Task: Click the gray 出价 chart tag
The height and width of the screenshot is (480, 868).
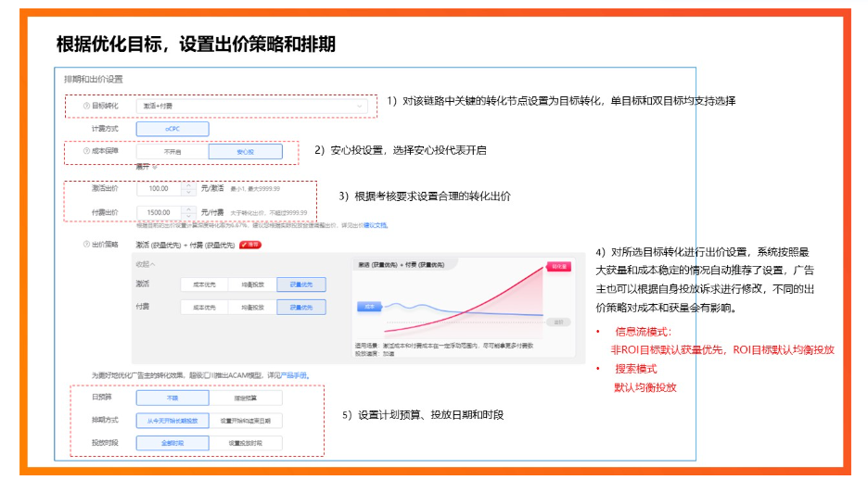Action: click(x=558, y=322)
